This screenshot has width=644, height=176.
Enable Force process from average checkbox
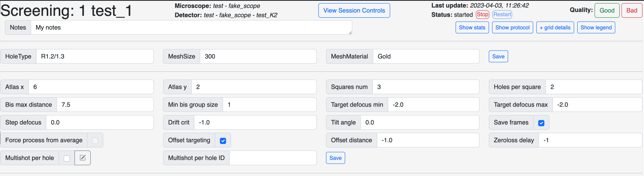[95, 140]
